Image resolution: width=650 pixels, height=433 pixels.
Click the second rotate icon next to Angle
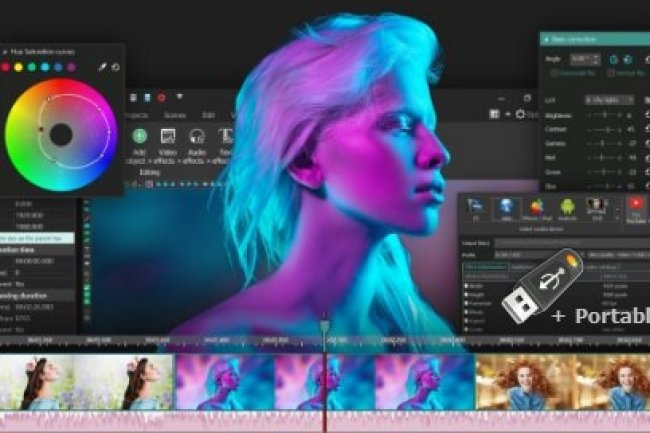click(x=628, y=60)
